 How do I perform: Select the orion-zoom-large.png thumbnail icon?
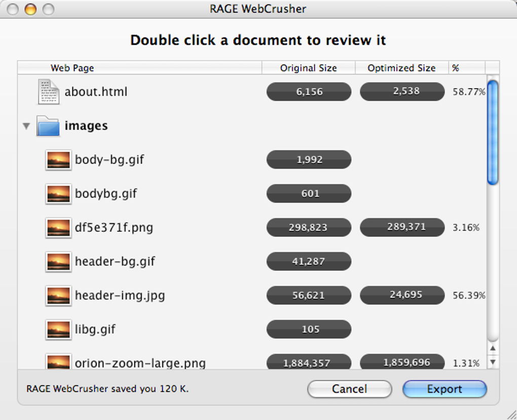58,361
